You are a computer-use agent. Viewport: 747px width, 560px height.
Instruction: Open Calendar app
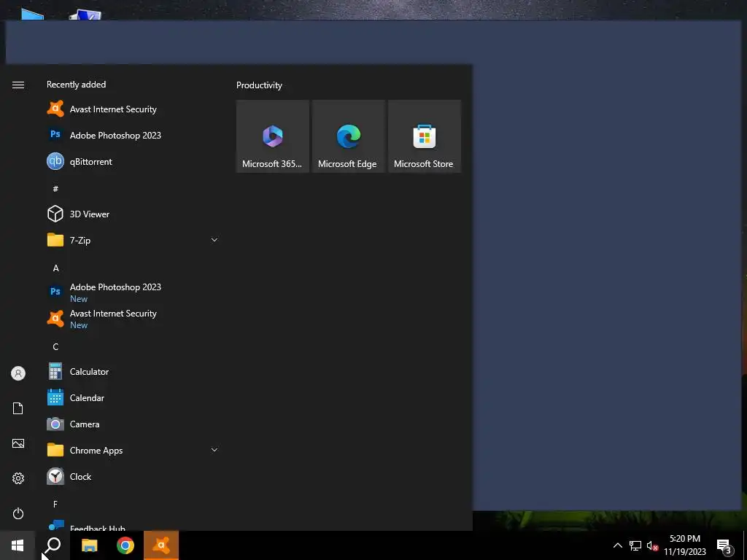[133, 397]
